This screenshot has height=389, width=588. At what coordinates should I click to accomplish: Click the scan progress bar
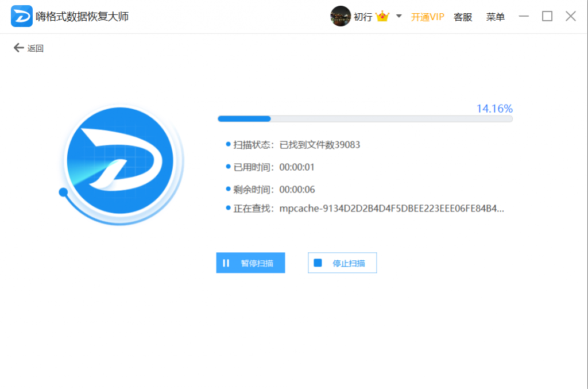click(365, 119)
